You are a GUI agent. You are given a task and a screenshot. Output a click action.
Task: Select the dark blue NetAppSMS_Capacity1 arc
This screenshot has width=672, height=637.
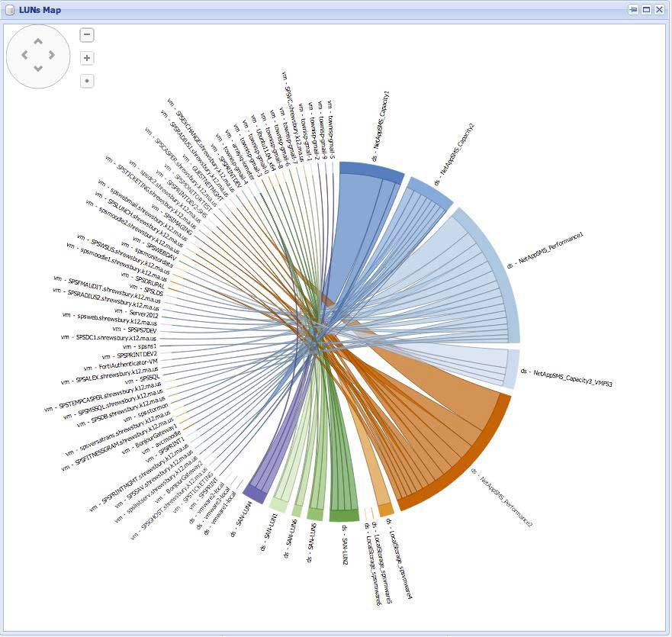[371, 171]
